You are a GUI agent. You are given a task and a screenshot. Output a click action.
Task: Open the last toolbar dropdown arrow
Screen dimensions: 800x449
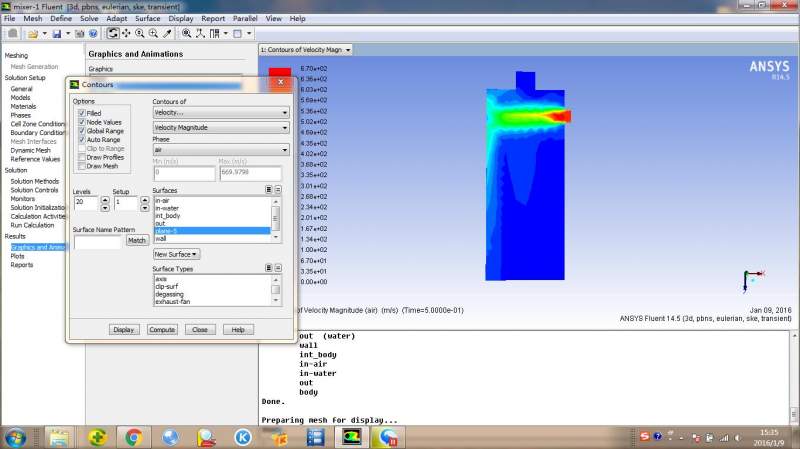click(249, 34)
